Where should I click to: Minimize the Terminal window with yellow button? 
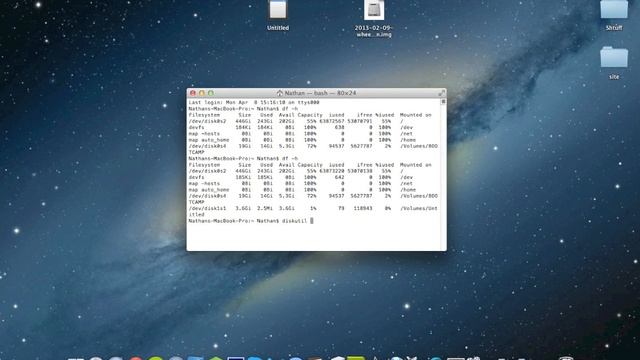pos(202,93)
